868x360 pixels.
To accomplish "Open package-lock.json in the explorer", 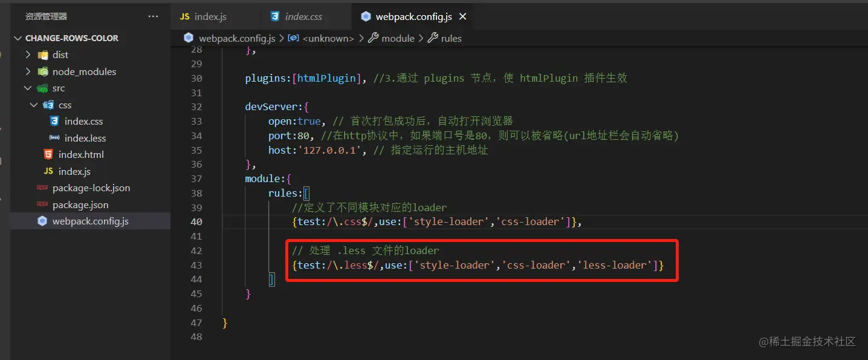I will (91, 188).
